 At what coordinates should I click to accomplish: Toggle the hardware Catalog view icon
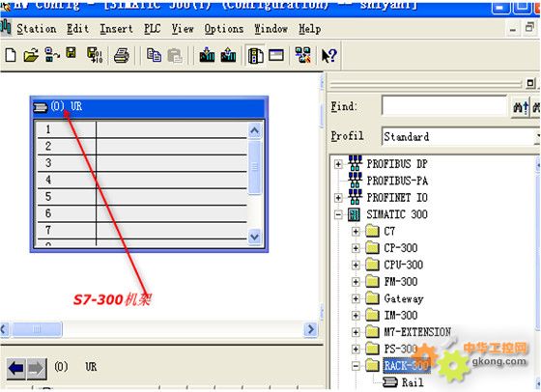pos(256,55)
